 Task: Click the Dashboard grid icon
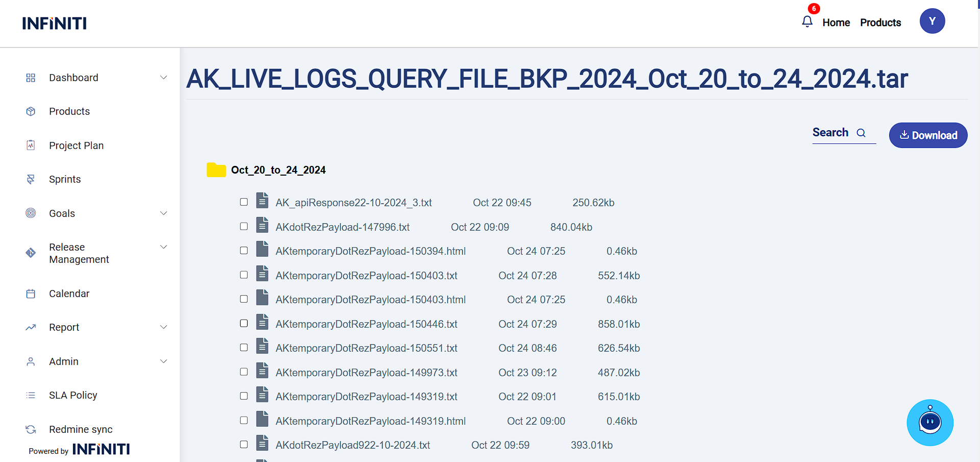pyautogui.click(x=31, y=78)
